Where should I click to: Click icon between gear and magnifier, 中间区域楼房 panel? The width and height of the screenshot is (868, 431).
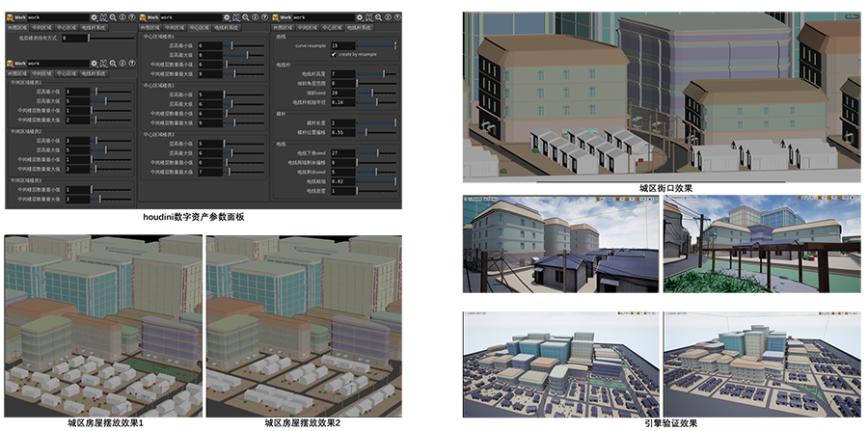103,64
